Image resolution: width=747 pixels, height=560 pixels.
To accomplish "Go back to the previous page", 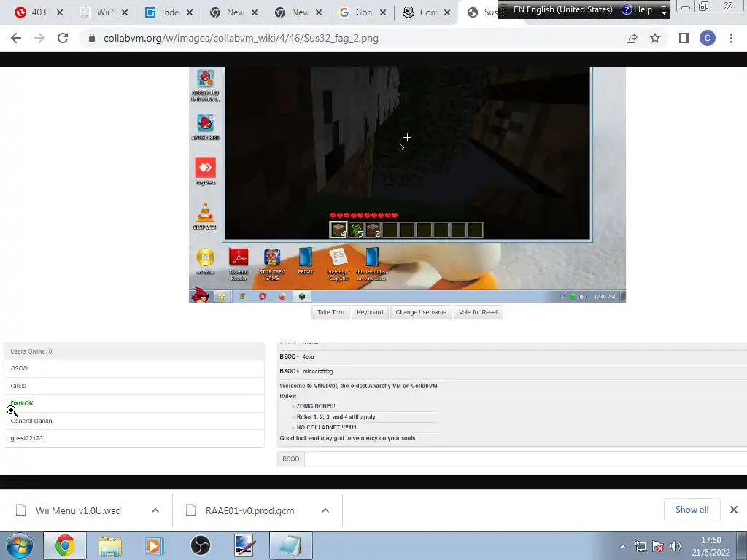I will (16, 38).
